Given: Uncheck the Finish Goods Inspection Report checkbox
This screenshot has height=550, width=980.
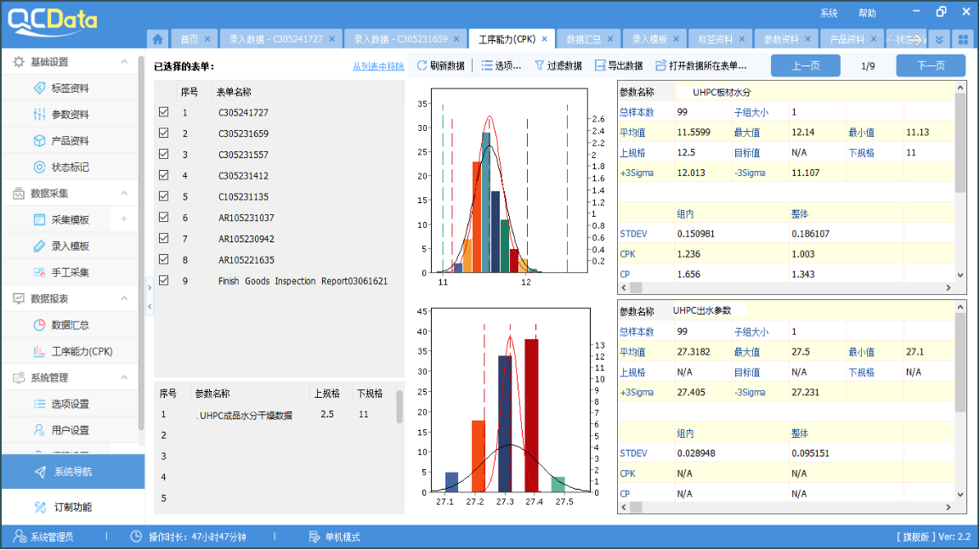Looking at the screenshot, I should (164, 281).
